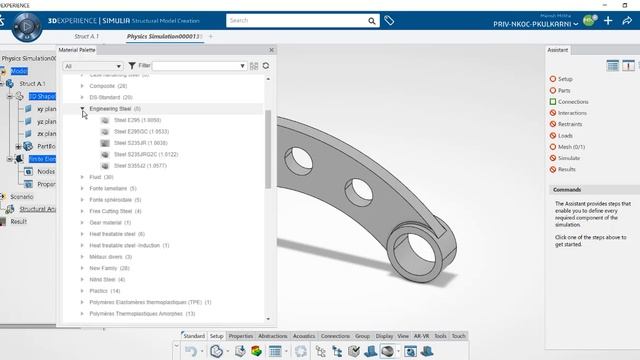The image size is (640, 360).
Task: Click the 3D part icon in toolbar
Action: click(x=216, y=351)
